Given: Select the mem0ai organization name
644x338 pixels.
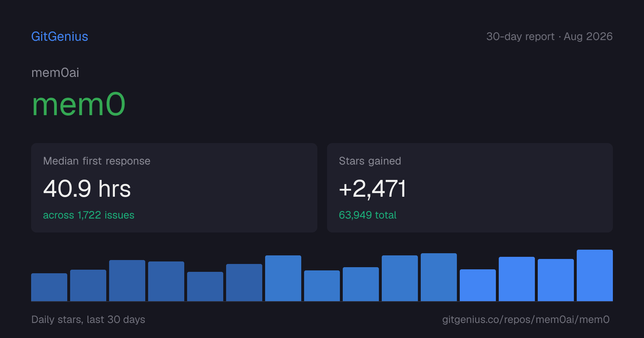Looking at the screenshot, I should pyautogui.click(x=55, y=73).
